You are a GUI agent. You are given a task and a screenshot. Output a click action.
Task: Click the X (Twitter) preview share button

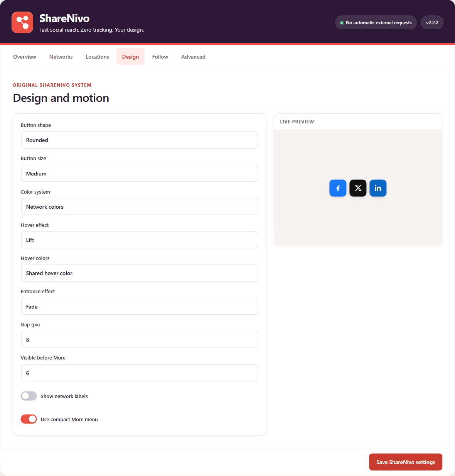click(x=358, y=188)
